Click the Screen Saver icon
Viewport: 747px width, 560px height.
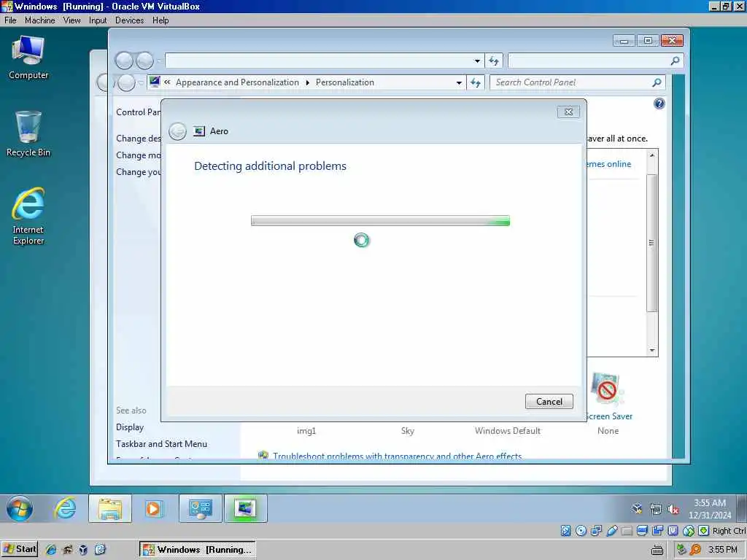pyautogui.click(x=606, y=389)
